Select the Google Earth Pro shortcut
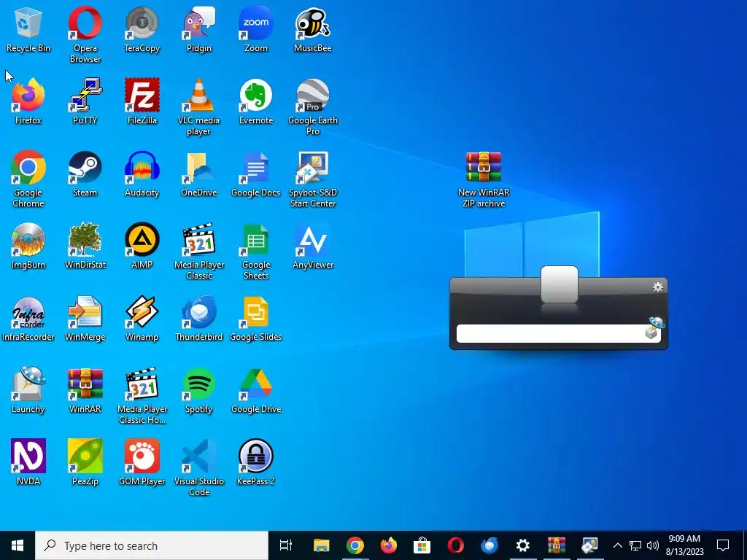 click(x=312, y=107)
